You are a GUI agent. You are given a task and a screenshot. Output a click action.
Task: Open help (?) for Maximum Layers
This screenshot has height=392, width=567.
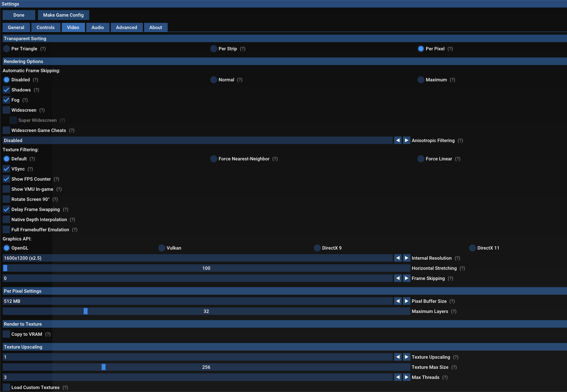coord(454,311)
